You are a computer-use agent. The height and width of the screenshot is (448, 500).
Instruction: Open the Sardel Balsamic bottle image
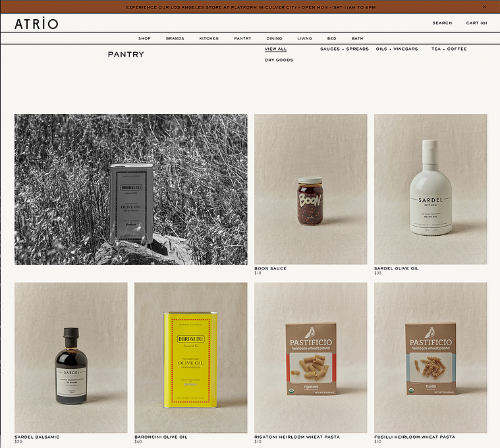tap(70, 358)
